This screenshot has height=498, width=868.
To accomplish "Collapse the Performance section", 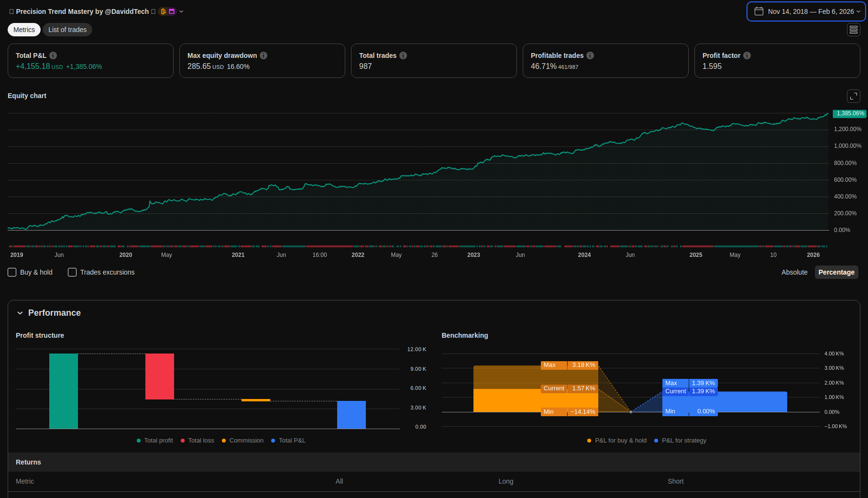I will [x=20, y=313].
